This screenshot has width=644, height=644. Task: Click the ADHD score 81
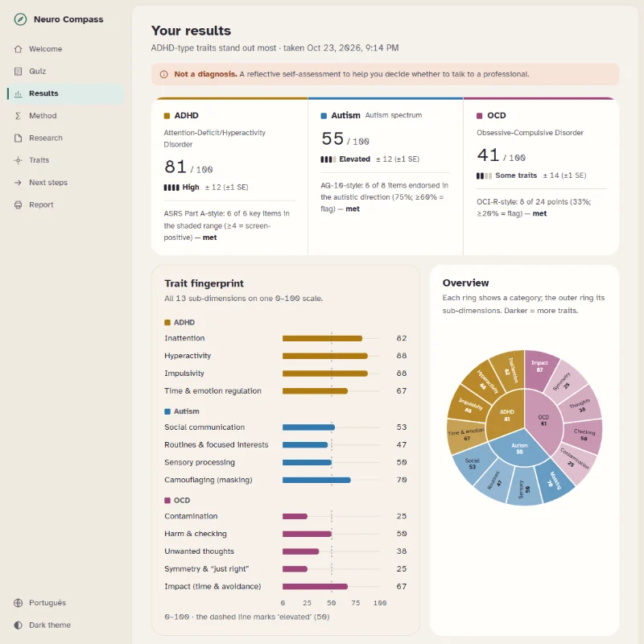pos(175,167)
